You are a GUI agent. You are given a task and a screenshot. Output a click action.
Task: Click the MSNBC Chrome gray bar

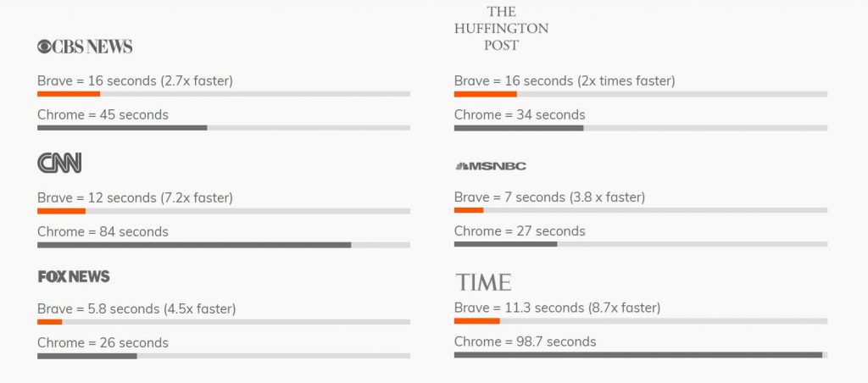505,243
